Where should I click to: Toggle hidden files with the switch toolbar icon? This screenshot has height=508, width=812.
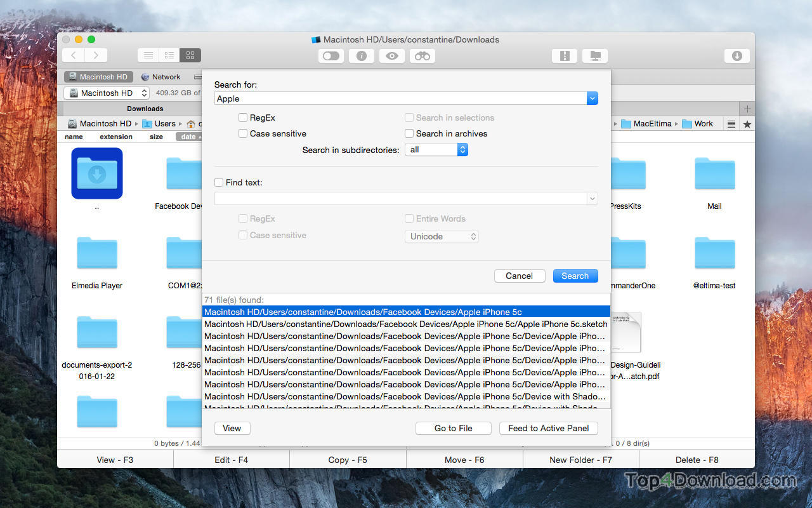click(331, 56)
